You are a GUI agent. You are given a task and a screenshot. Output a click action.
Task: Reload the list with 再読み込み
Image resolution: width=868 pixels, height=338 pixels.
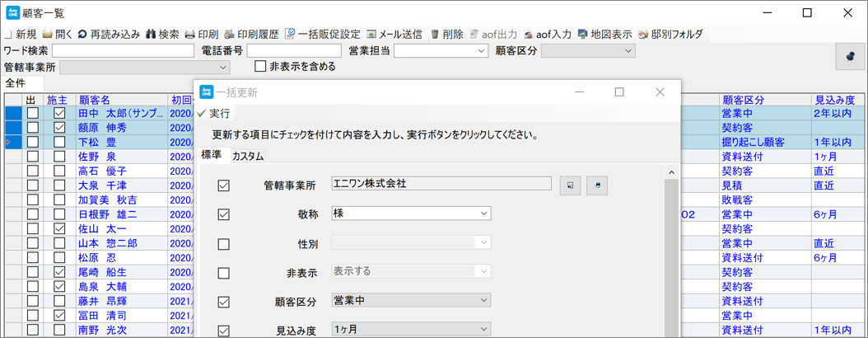[109, 34]
